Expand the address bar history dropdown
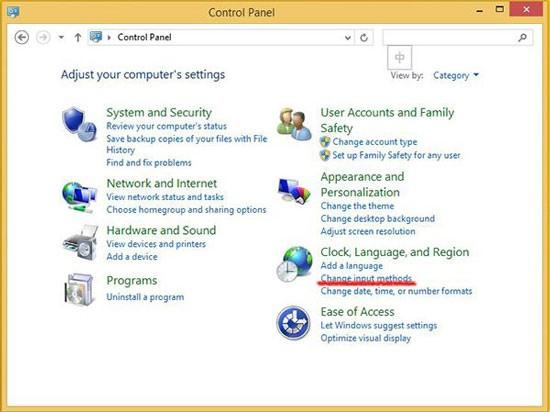550x412 pixels. click(x=347, y=38)
